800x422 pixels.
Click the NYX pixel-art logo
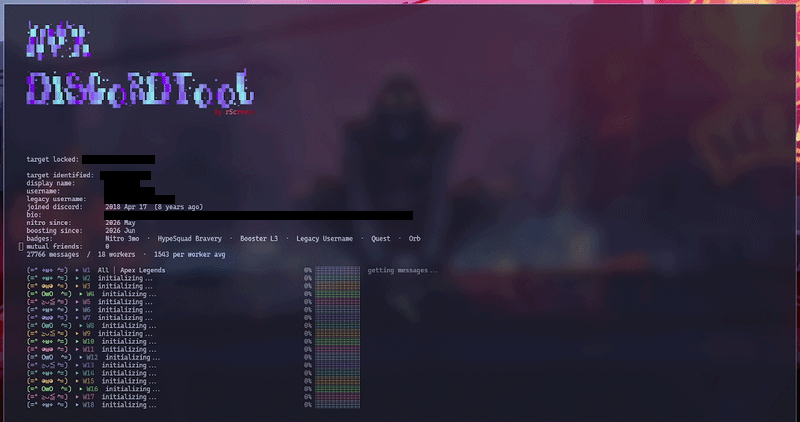pos(58,39)
